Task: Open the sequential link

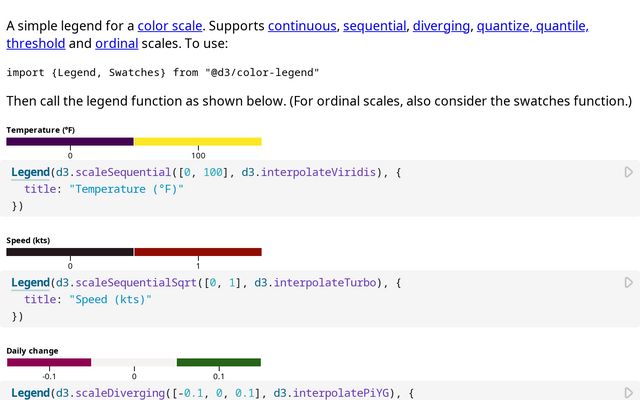Action: [374, 25]
